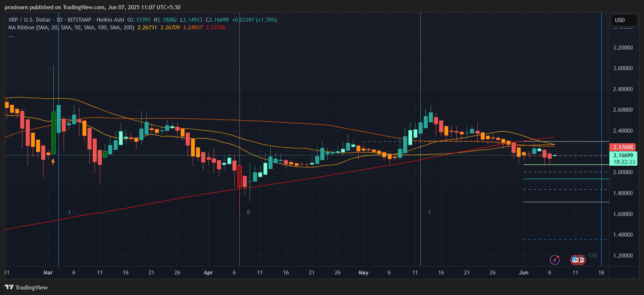The width and height of the screenshot is (644, 295).
Task: Open the USD currency dropdown
Action: [624, 20]
